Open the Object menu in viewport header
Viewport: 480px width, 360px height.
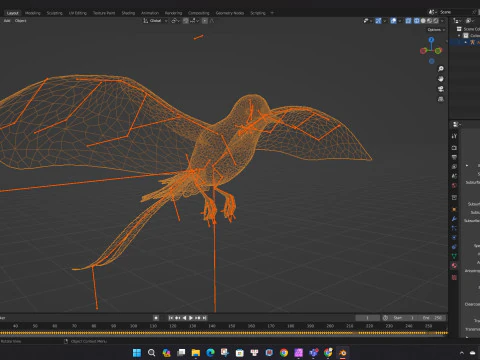tap(20, 21)
